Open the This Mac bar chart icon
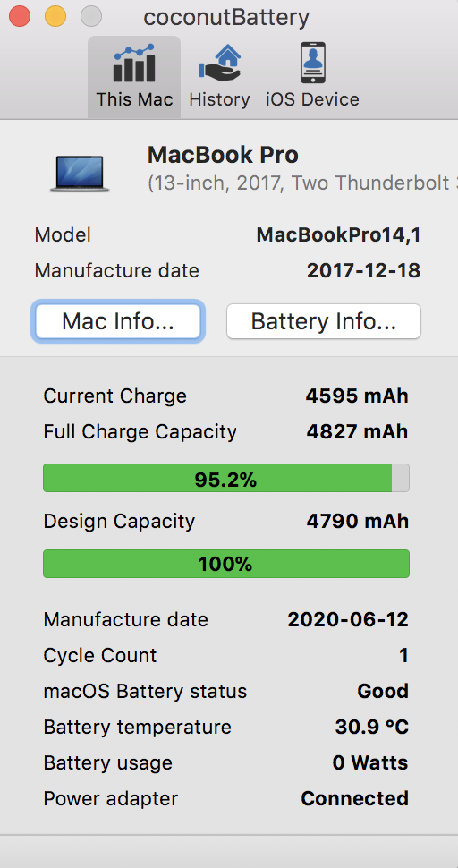The image size is (458, 868). (134, 64)
